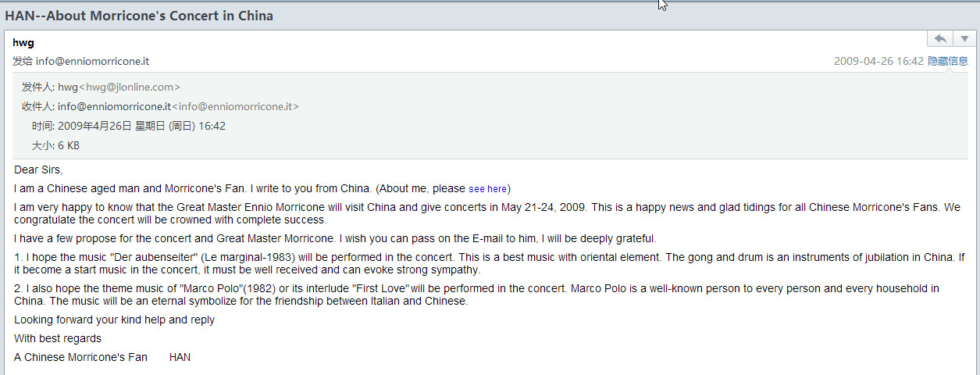
Task: Hide message details via 隐藏信息
Action: [948, 61]
